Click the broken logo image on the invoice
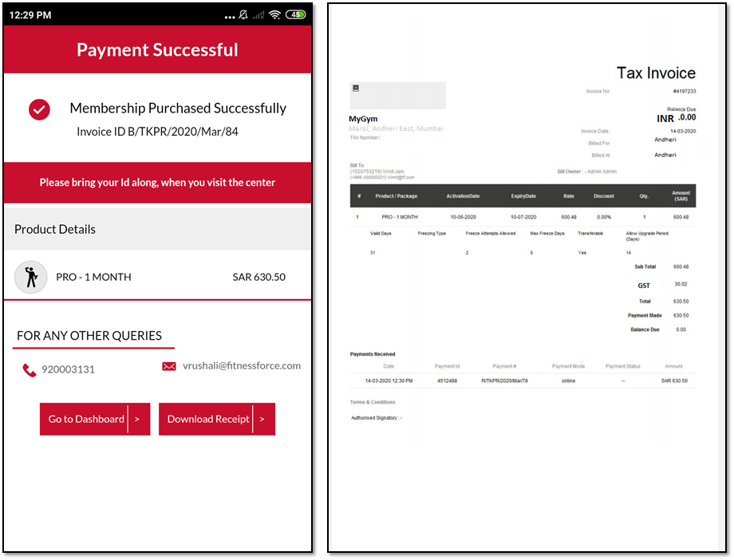 [x=356, y=88]
